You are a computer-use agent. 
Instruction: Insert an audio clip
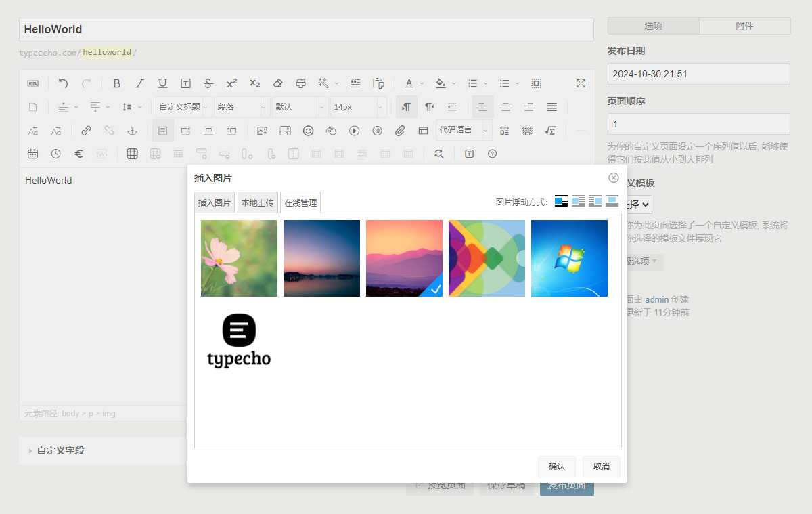(377, 131)
